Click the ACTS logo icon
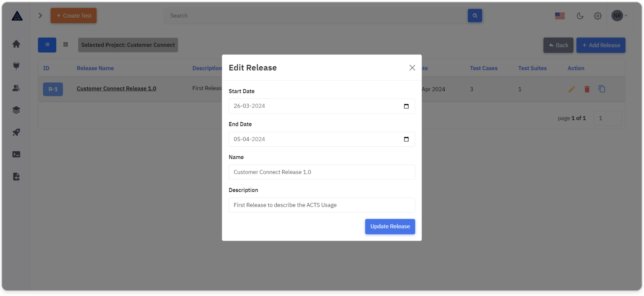 point(17,16)
